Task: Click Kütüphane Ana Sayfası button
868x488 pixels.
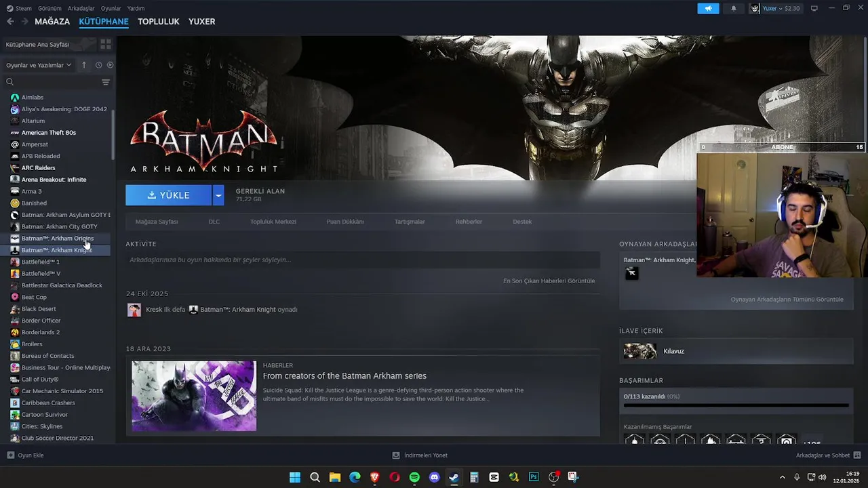Action: coord(49,44)
